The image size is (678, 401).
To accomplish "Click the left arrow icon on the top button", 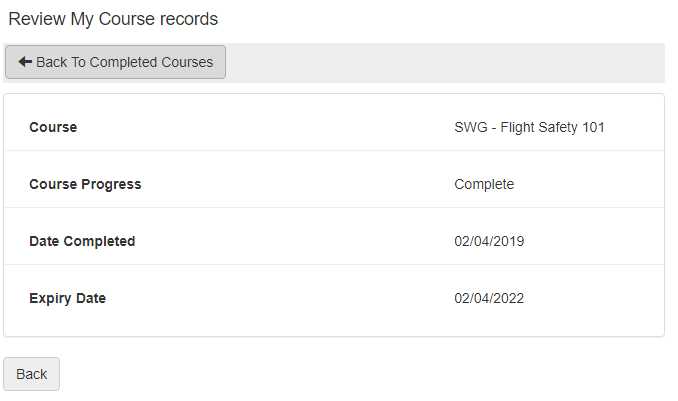I will 25,62.
